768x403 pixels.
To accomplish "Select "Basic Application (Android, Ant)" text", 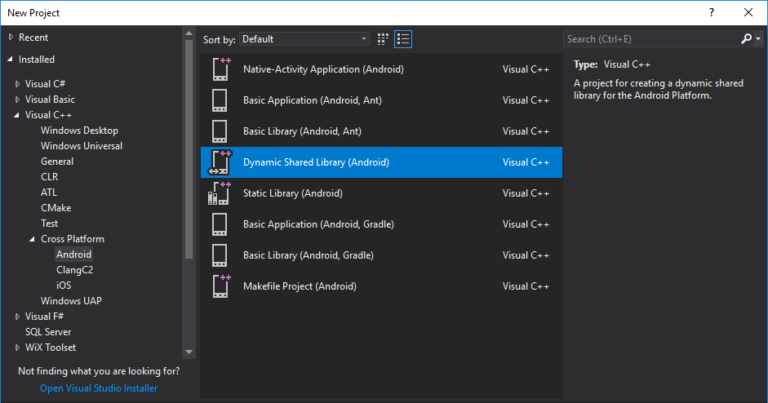I will (312, 100).
